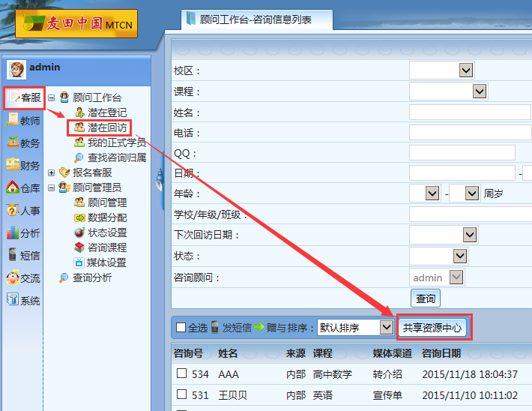Screen dimensions: 532x411
Task: Focus the 电话 input field
Action: click(x=471, y=133)
